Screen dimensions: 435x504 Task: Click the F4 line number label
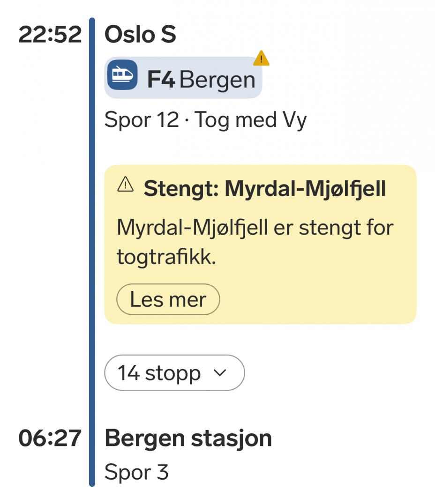[x=161, y=80]
